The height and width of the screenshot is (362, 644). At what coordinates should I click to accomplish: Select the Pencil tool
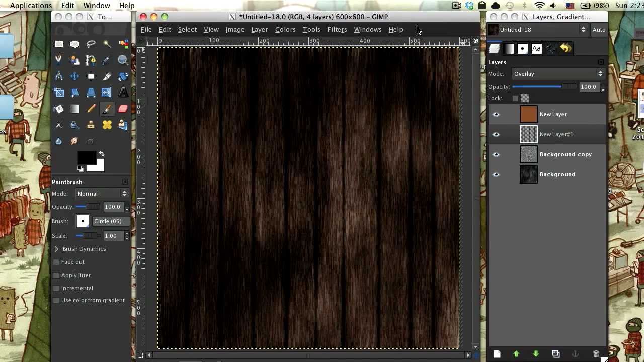pos(91,109)
